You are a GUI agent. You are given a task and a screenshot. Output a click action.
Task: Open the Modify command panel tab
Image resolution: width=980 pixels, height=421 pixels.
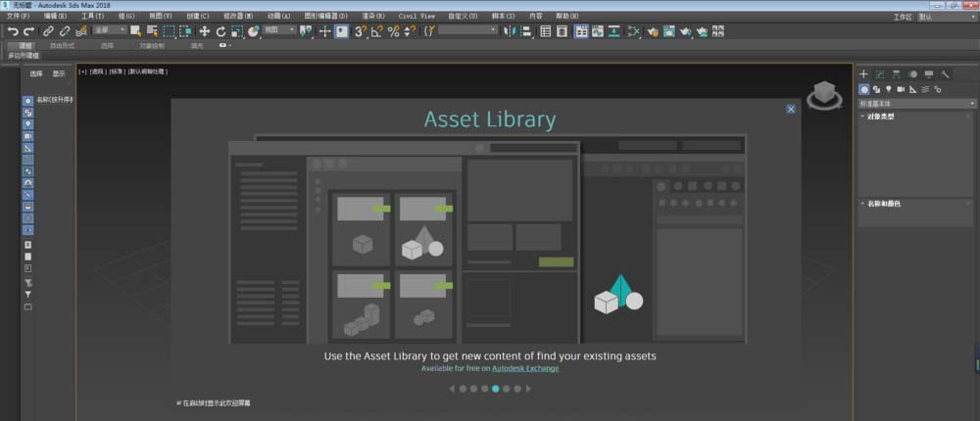click(x=880, y=74)
